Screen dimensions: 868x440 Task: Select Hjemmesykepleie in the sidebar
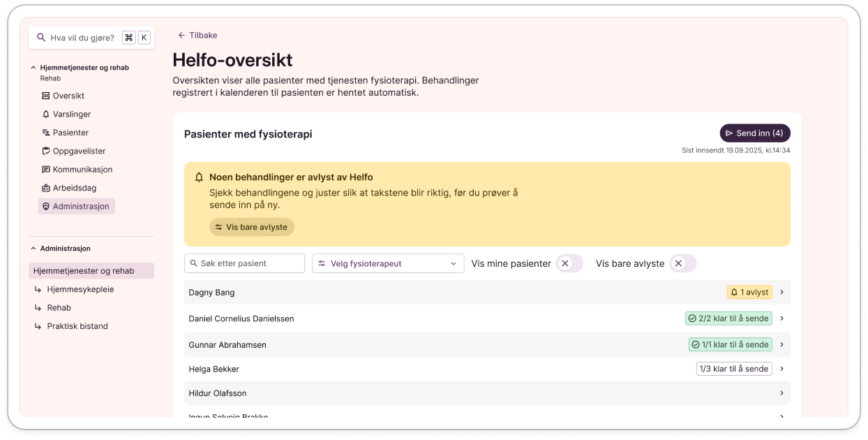tap(80, 289)
